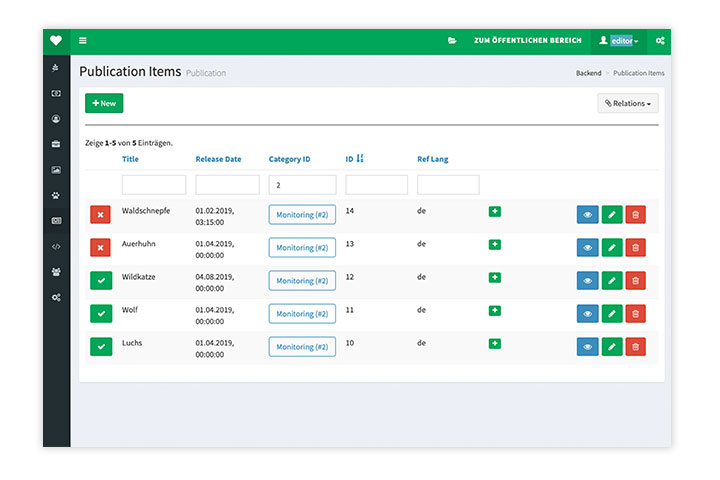Open Monitoring (#2) in Wolf row
The image size is (720, 480).
[x=302, y=314]
